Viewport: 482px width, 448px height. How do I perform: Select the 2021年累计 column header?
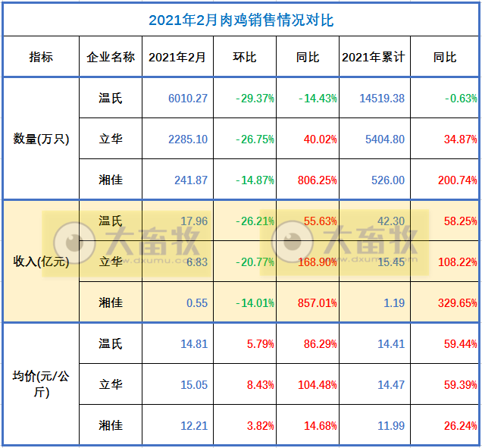[374, 57]
